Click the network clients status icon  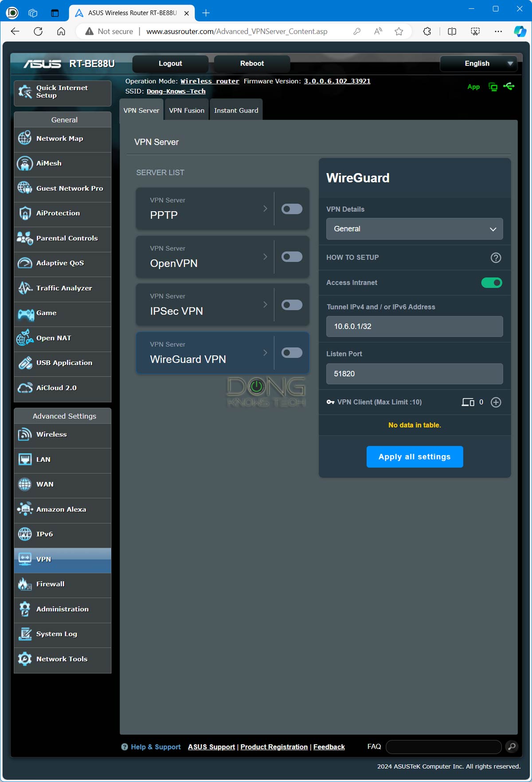click(493, 87)
